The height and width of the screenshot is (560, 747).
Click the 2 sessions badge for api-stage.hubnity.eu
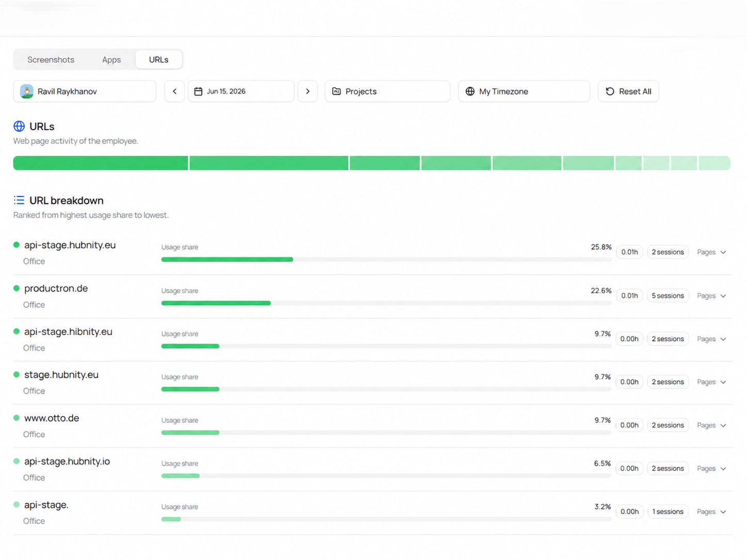point(668,252)
